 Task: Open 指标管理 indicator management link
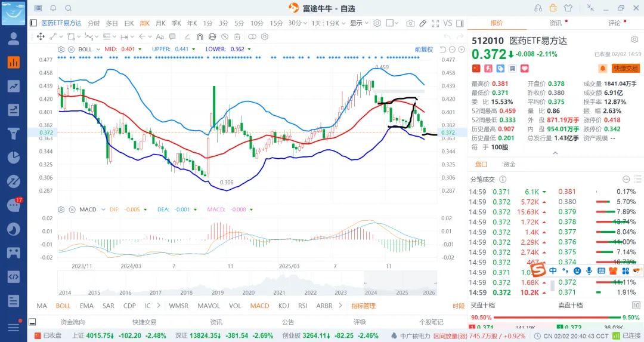pyautogui.click(x=363, y=306)
